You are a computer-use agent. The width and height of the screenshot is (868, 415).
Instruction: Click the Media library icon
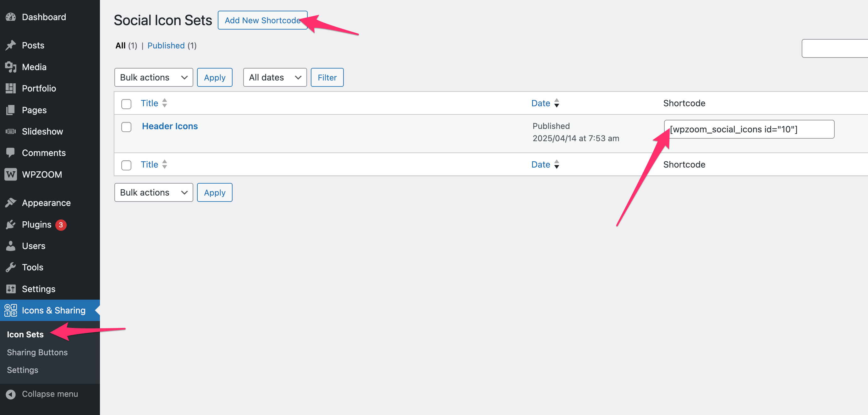pyautogui.click(x=11, y=67)
